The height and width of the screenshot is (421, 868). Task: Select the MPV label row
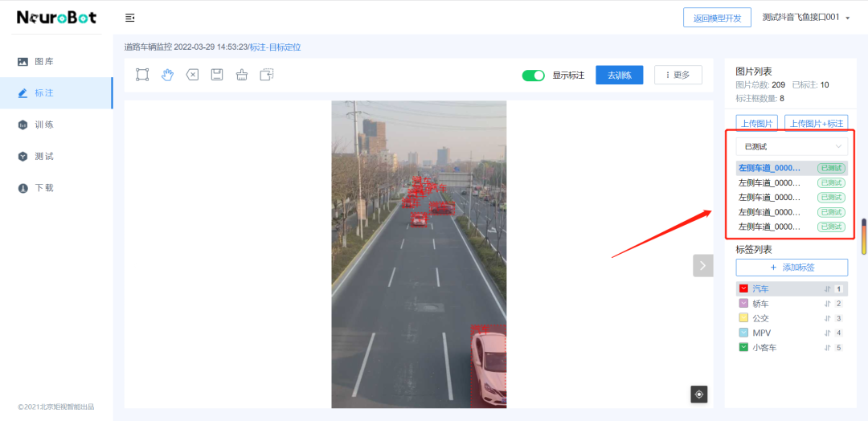tap(792, 333)
